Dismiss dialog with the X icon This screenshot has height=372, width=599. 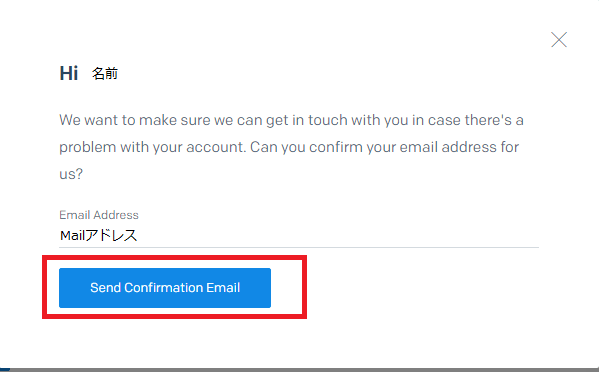coord(559,40)
